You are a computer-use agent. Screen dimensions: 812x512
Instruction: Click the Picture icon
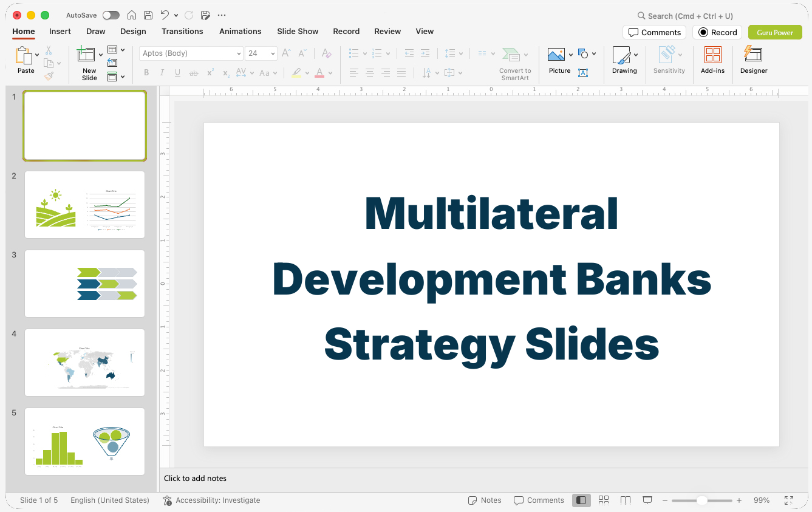pos(556,55)
